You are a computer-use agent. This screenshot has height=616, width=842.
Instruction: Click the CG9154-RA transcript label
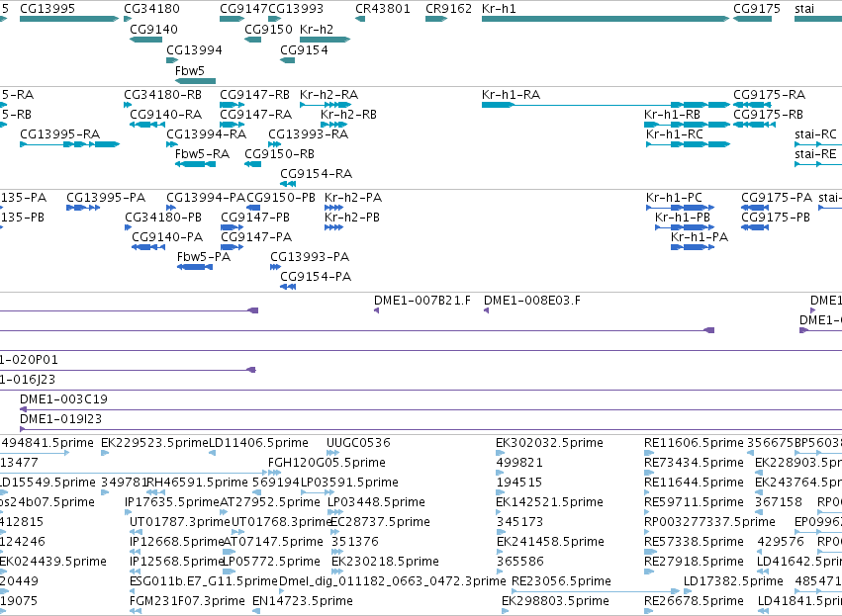tap(317, 174)
